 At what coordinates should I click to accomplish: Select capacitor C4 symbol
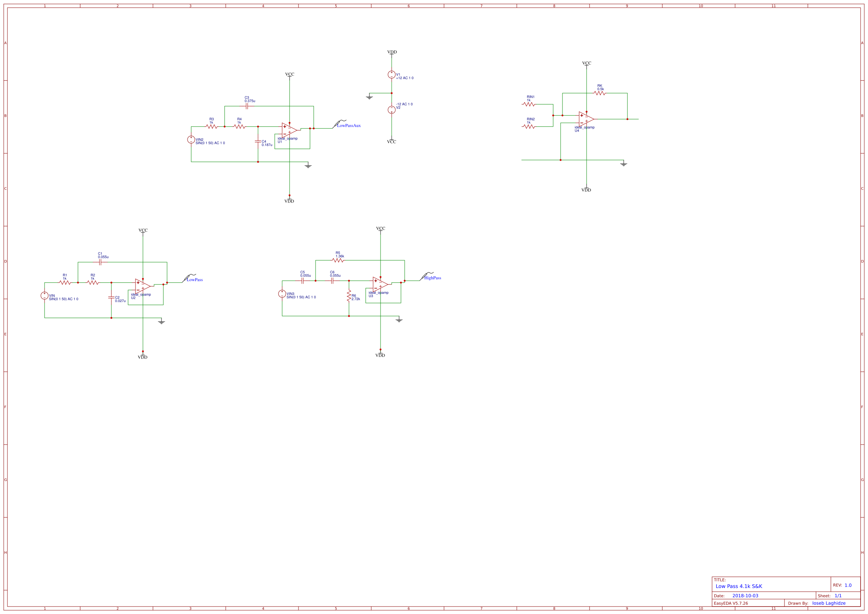click(x=258, y=142)
